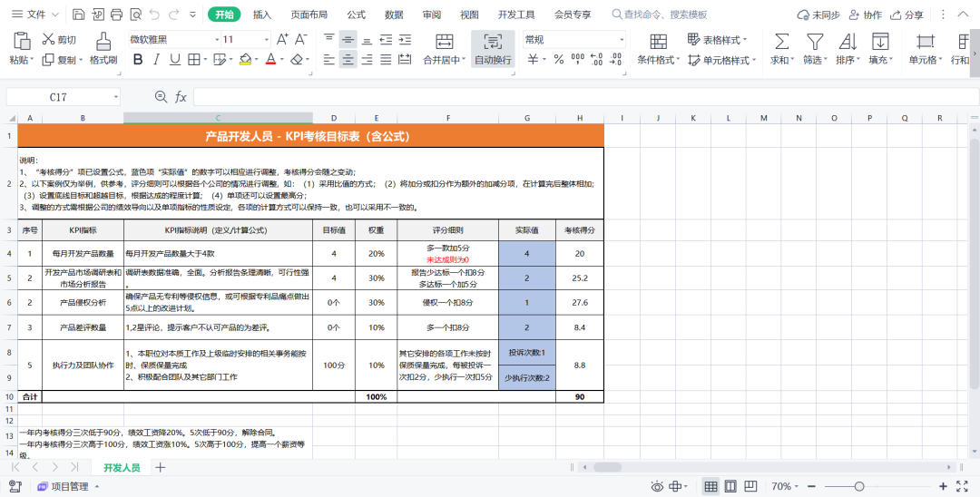Toggle Bold formatting
This screenshot has height=497, width=980.
point(138,59)
